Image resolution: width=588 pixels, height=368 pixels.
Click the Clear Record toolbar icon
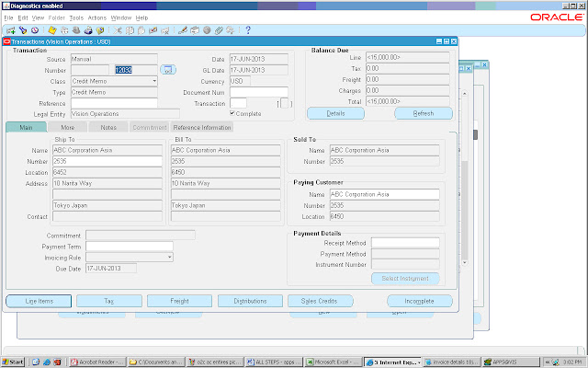point(153,30)
